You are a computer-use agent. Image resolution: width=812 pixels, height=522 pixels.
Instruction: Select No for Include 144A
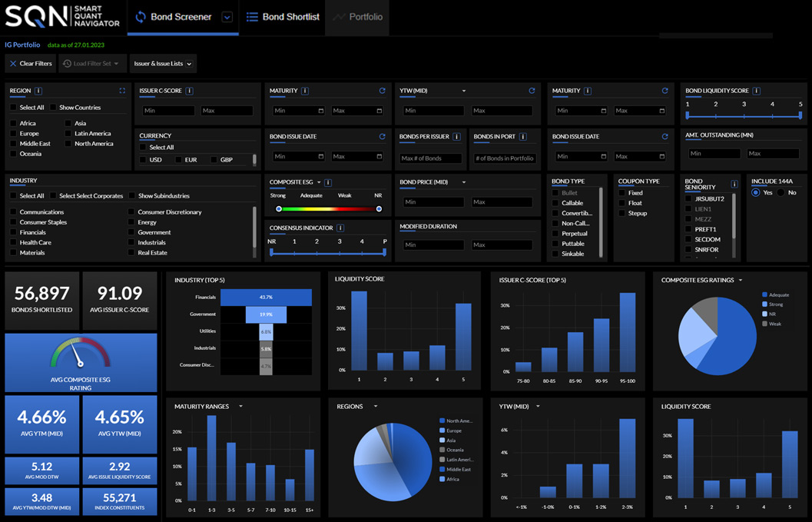tap(781, 192)
